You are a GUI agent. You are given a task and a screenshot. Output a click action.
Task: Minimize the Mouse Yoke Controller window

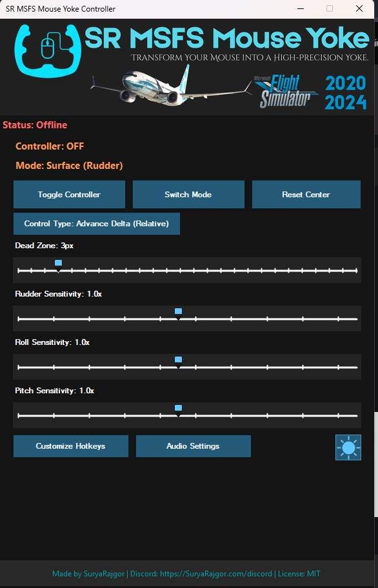pyautogui.click(x=301, y=8)
